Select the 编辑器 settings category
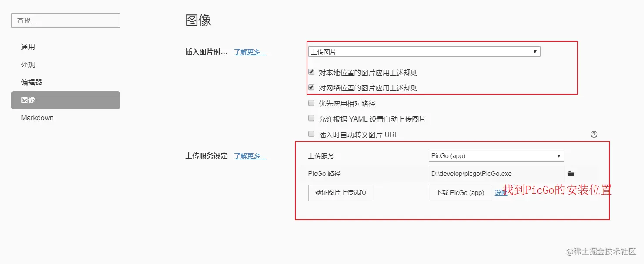The height and width of the screenshot is (264, 644). [x=66, y=82]
